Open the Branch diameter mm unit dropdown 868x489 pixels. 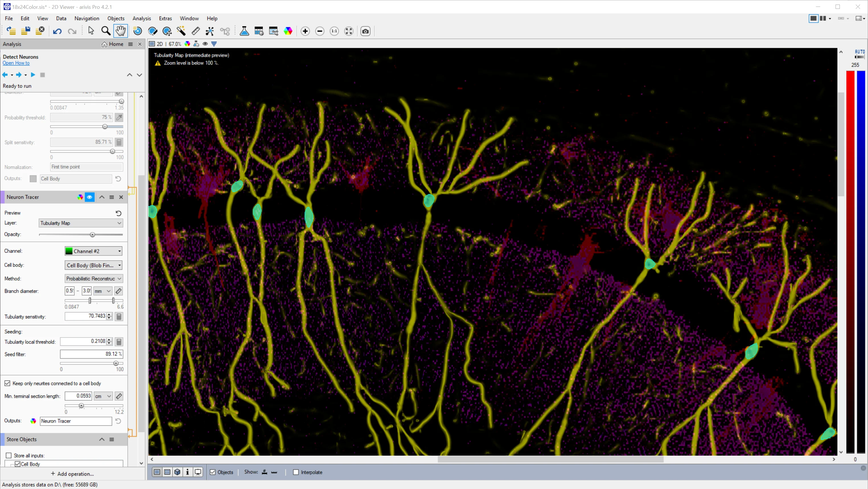tap(103, 291)
